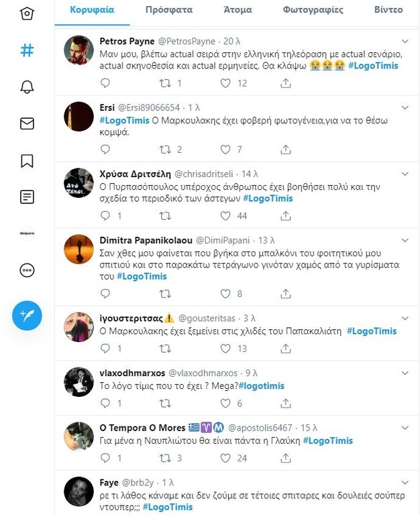
Task: Open tweet menu for Dimitra Papanikolaou
Action: point(405,240)
